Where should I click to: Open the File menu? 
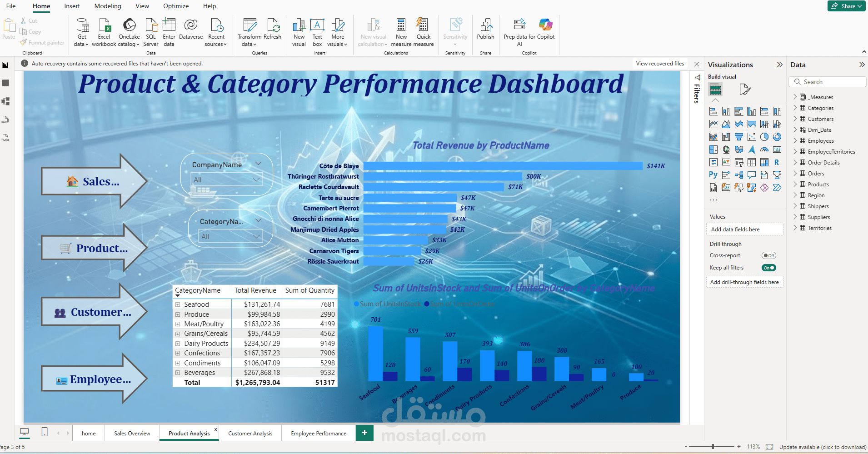pyautogui.click(x=11, y=6)
